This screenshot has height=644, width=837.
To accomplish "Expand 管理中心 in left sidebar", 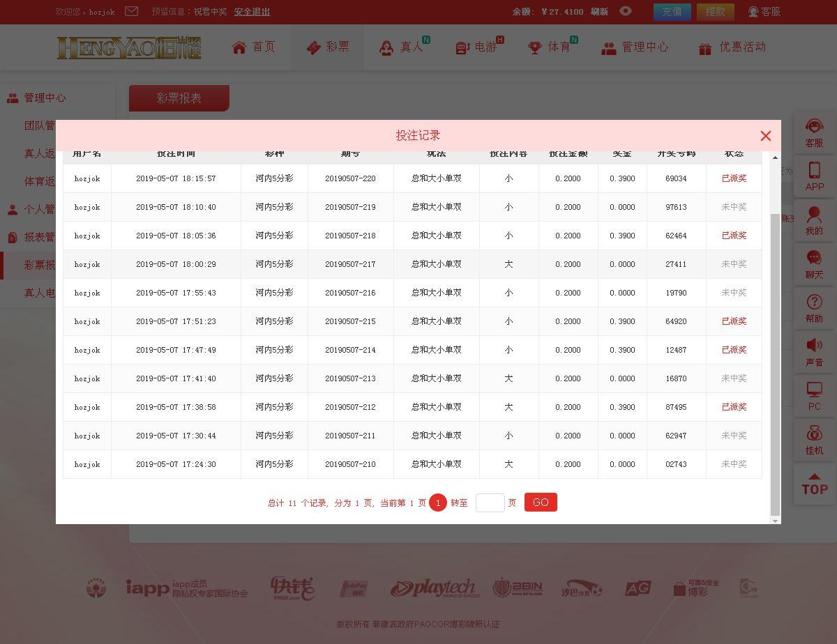I will click(x=45, y=98).
